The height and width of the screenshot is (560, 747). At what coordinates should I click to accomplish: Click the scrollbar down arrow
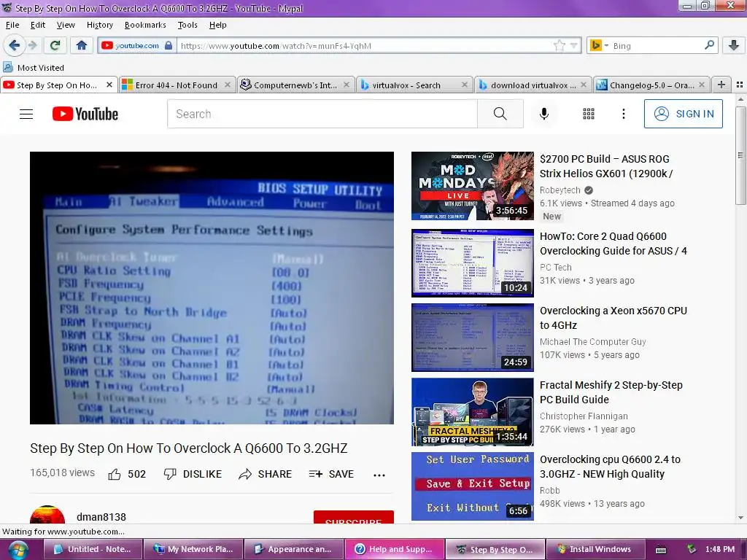(740, 518)
